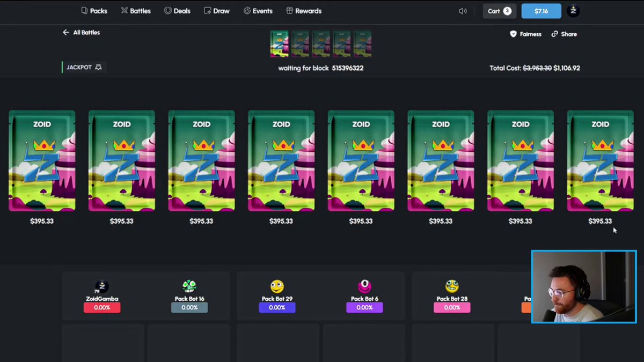Click the Pack Bot 28 avatar
Viewport: 644px width, 362px height.
452,287
